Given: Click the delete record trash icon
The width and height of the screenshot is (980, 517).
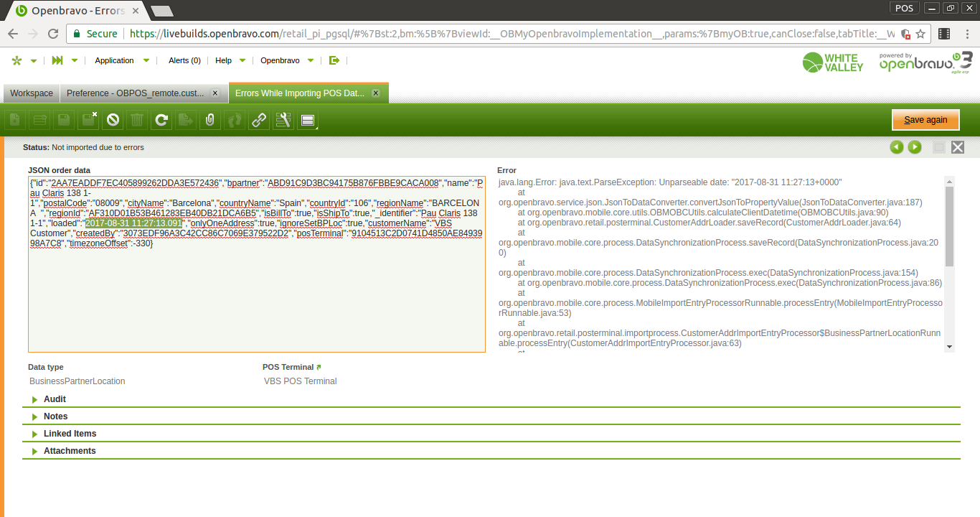Looking at the screenshot, I should [137, 120].
